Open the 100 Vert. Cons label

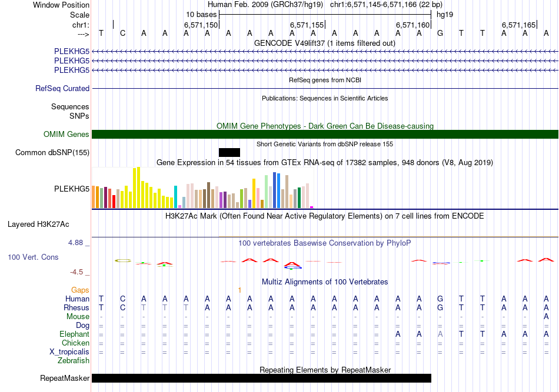pyautogui.click(x=33, y=257)
